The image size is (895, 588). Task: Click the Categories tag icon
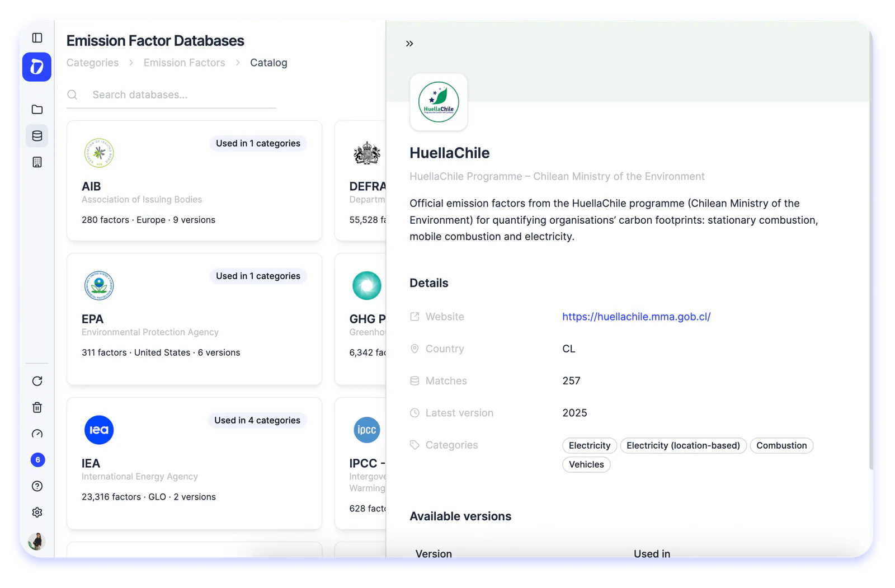point(414,445)
